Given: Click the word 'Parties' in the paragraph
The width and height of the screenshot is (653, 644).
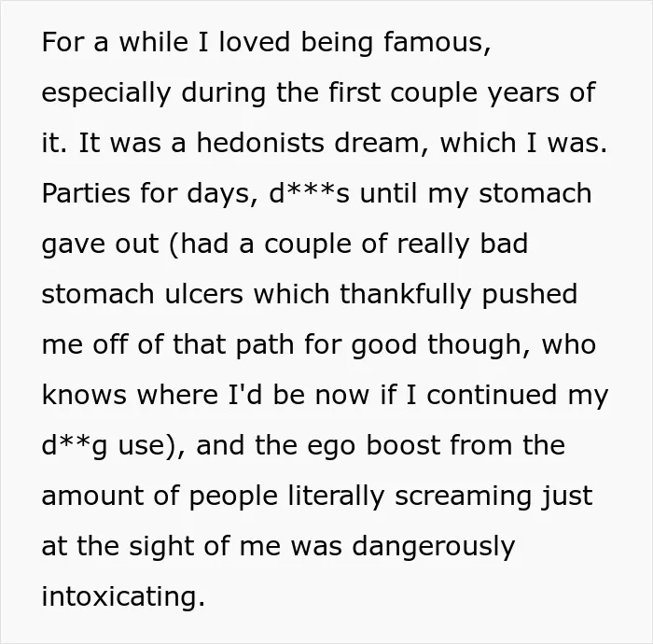Looking at the screenshot, I should 86,193.
